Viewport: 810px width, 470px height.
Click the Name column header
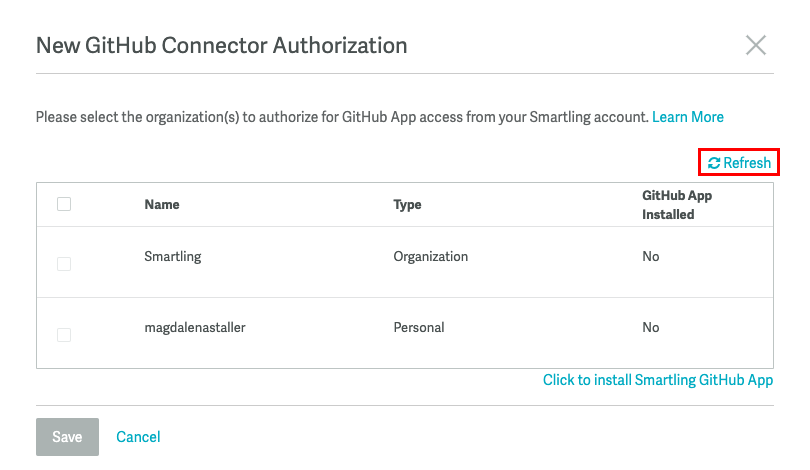pyautogui.click(x=162, y=205)
